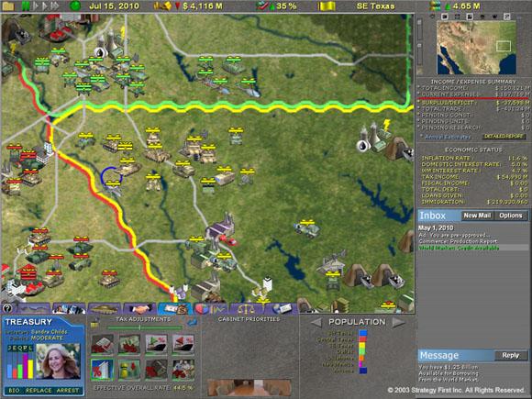Select the import tariff ship icon, third in top row
Viewport: 532px width, 399px height.
(156, 344)
